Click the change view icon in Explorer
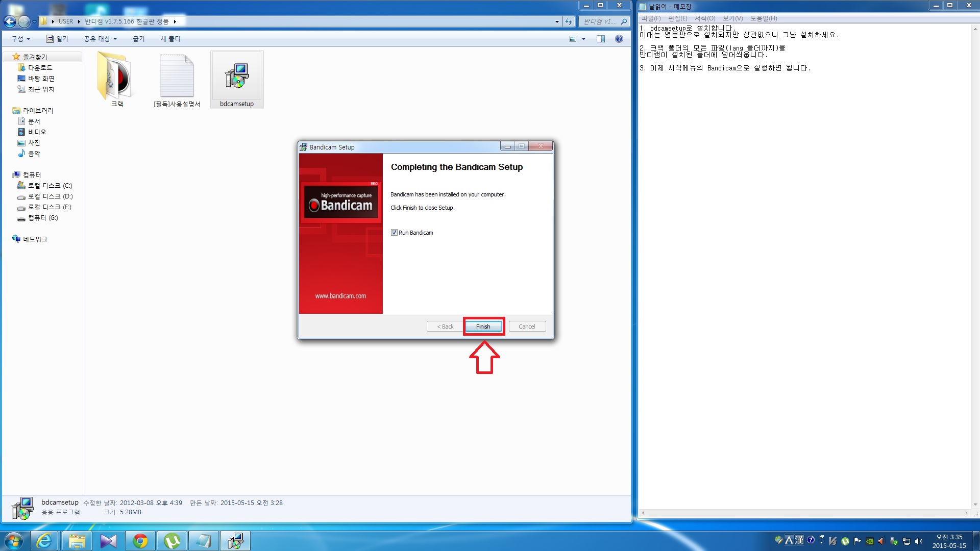 pyautogui.click(x=573, y=39)
